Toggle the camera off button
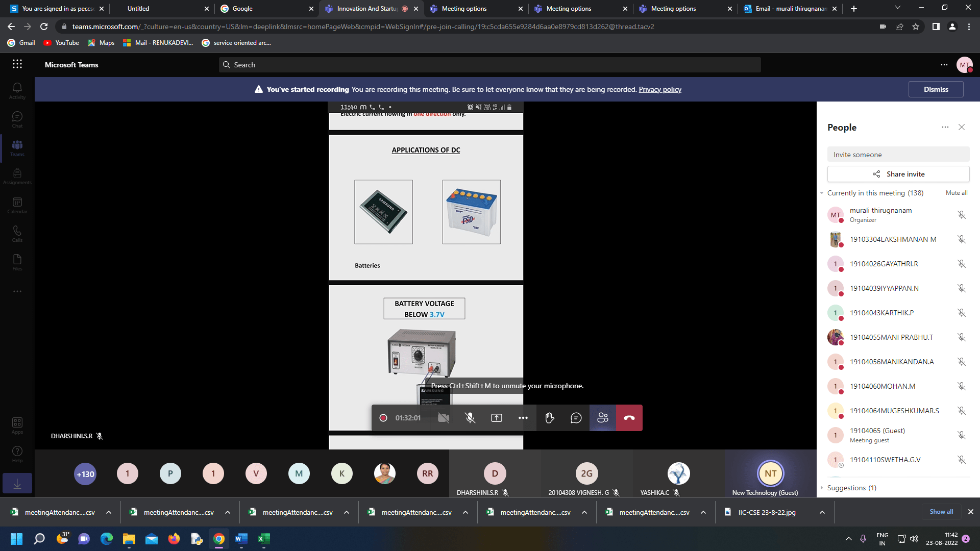Image resolution: width=980 pixels, height=551 pixels. coord(443,418)
